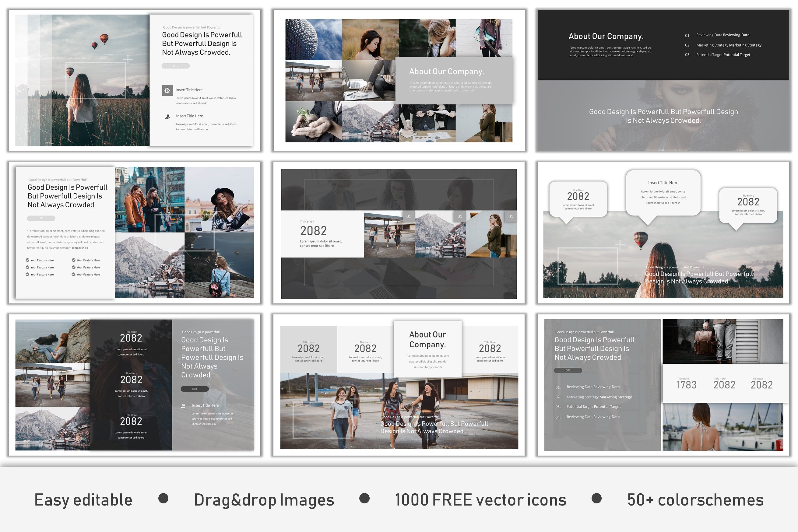Click the light 001 pill above the gear icon
798x532 pixels.
175,66
